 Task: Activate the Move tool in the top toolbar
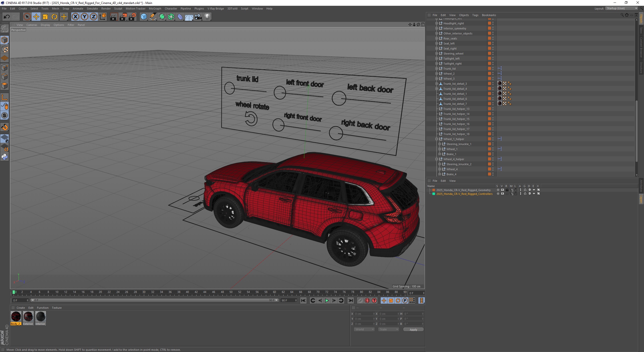pos(36,17)
